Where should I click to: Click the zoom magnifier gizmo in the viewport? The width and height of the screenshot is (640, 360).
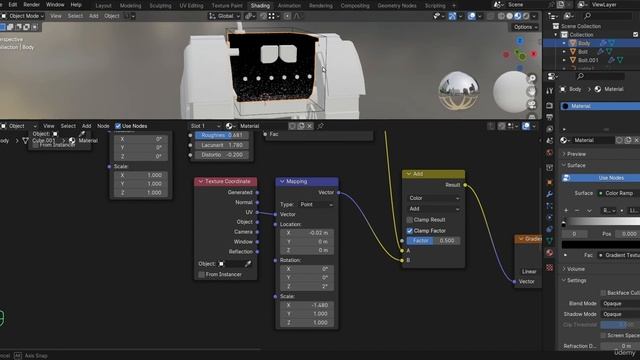click(532, 78)
